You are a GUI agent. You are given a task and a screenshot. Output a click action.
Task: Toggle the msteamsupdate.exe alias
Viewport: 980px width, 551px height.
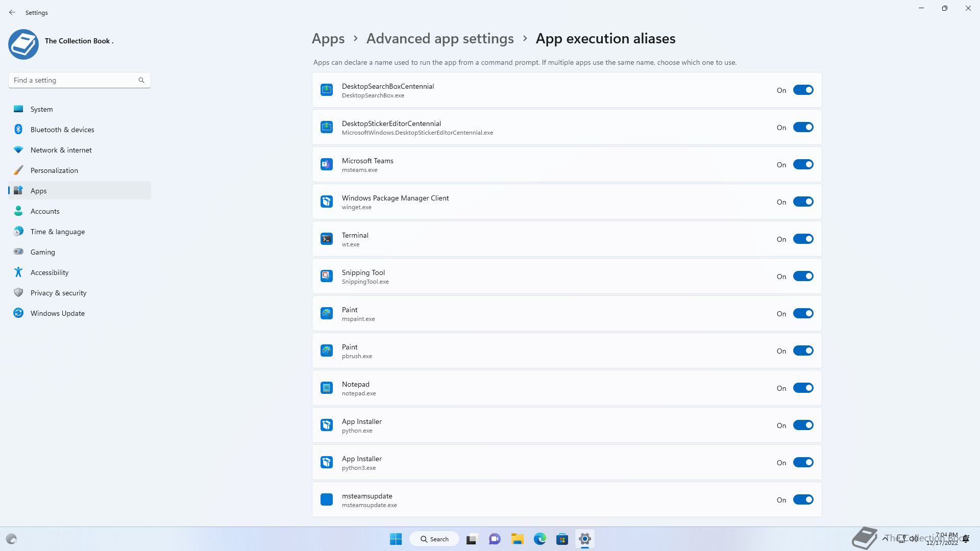(x=803, y=500)
